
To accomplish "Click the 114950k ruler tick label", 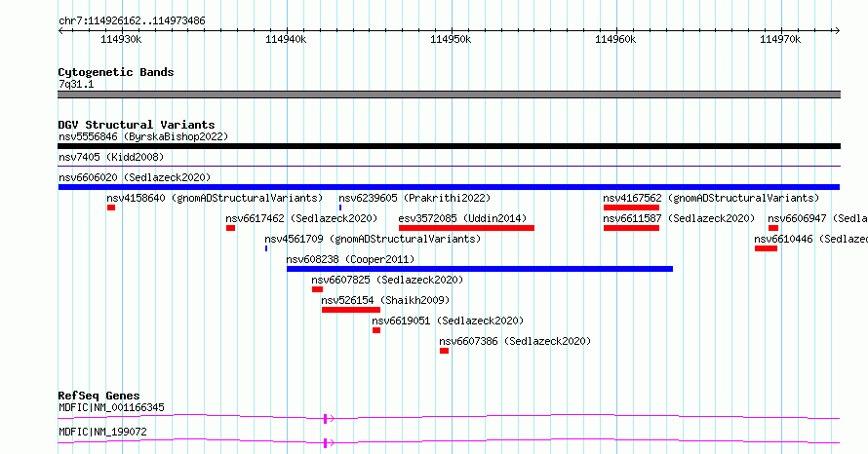I will point(451,40).
